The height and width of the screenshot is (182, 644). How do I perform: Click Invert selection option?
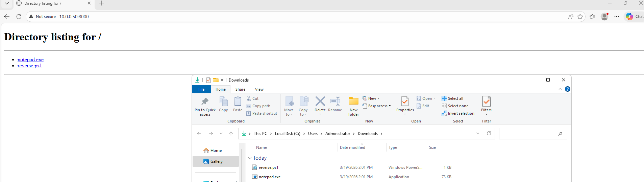pos(458,113)
